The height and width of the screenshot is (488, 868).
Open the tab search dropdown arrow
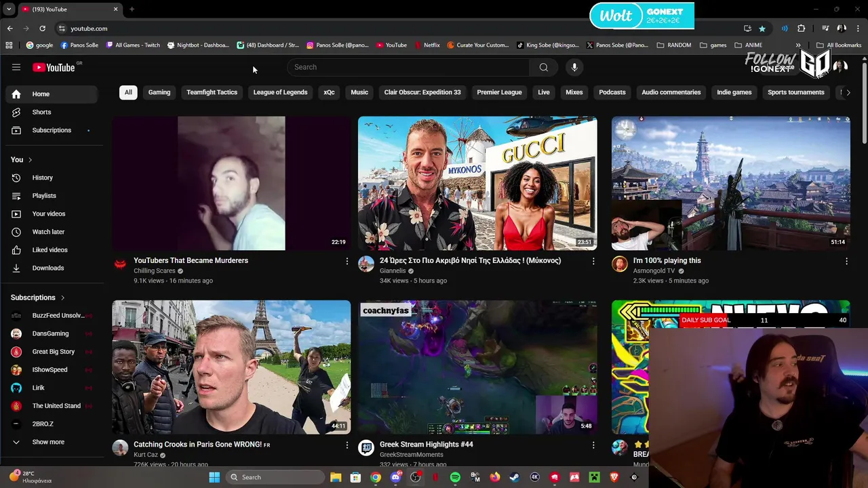pos(9,9)
